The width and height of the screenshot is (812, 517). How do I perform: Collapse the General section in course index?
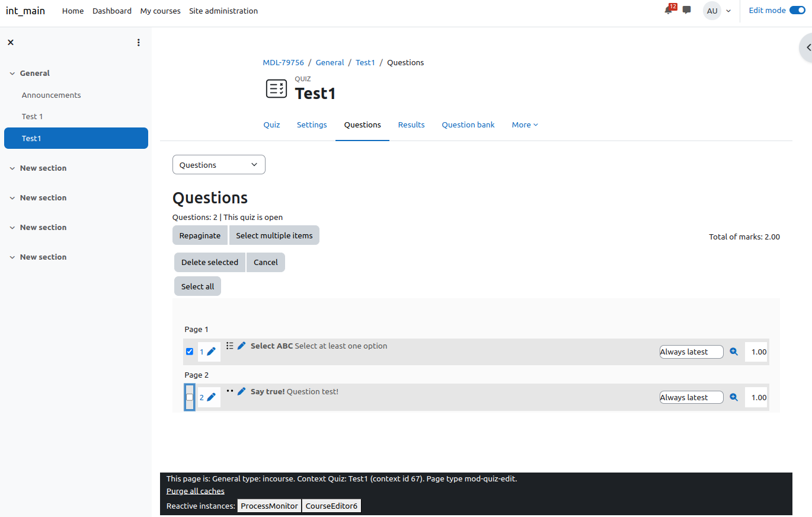pyautogui.click(x=12, y=74)
